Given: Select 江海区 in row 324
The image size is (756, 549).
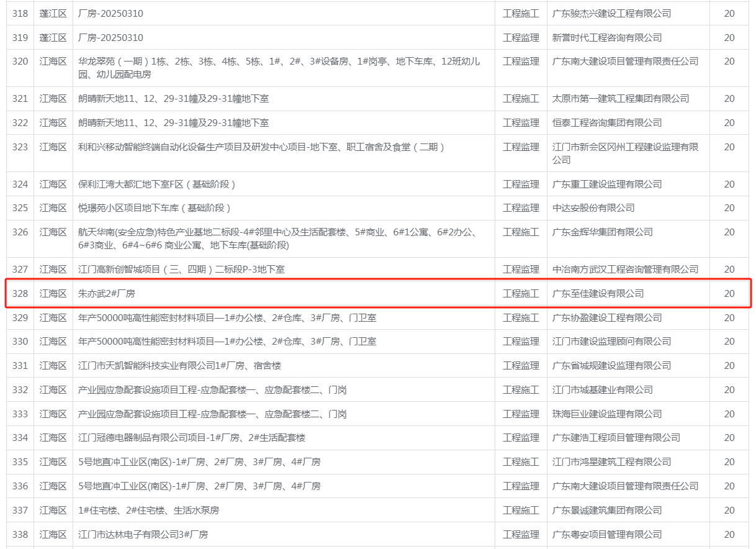Looking at the screenshot, I should click(53, 184).
